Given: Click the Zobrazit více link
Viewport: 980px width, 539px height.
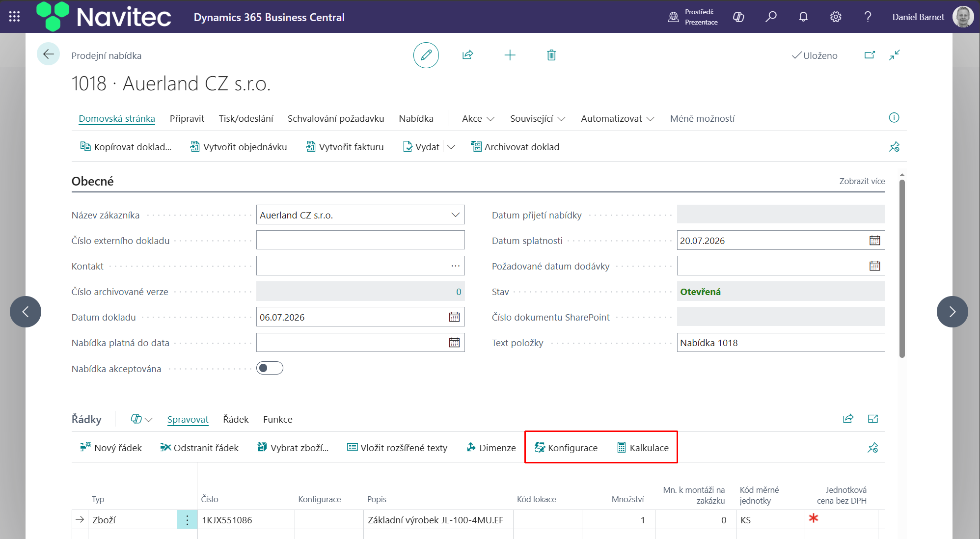Looking at the screenshot, I should pyautogui.click(x=862, y=181).
